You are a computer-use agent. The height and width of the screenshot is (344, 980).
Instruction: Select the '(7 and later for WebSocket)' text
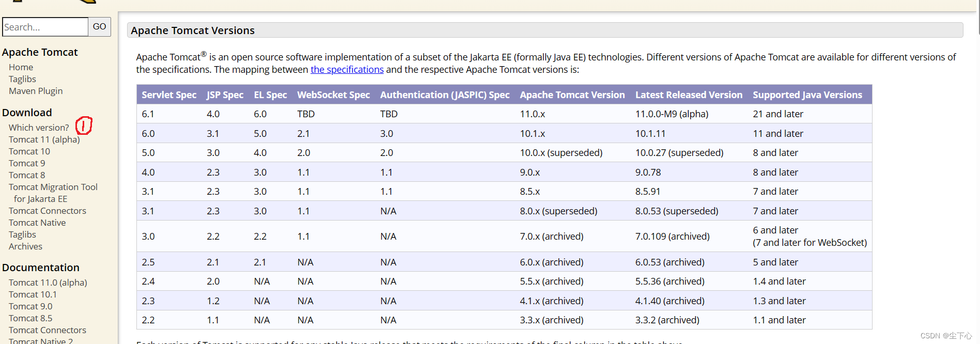[x=810, y=243]
